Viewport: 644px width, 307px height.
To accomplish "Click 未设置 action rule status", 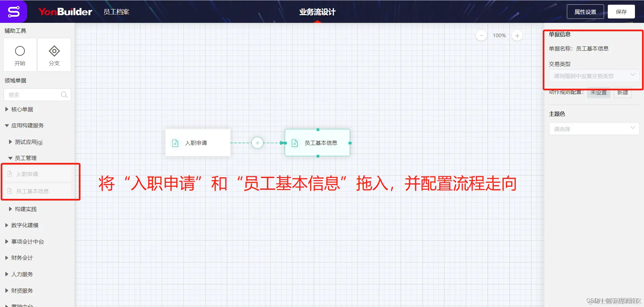I will 598,93.
